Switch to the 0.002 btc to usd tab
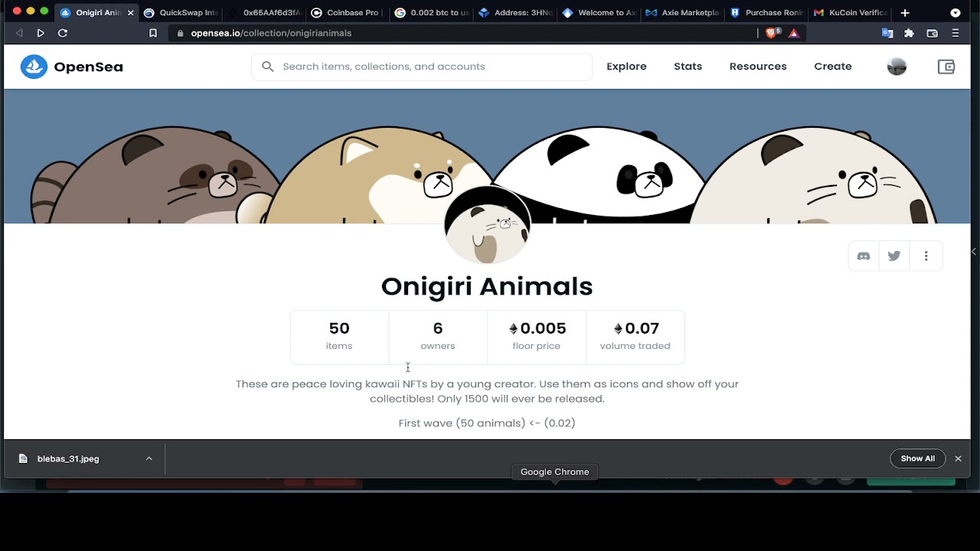The height and width of the screenshot is (551, 980). pos(431,12)
